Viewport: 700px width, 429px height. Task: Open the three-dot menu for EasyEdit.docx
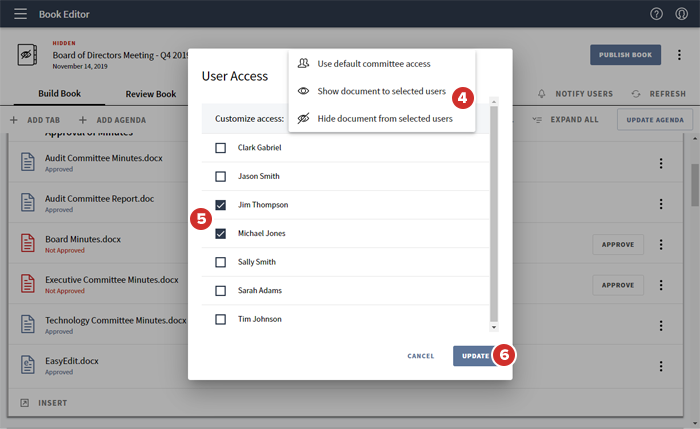660,364
